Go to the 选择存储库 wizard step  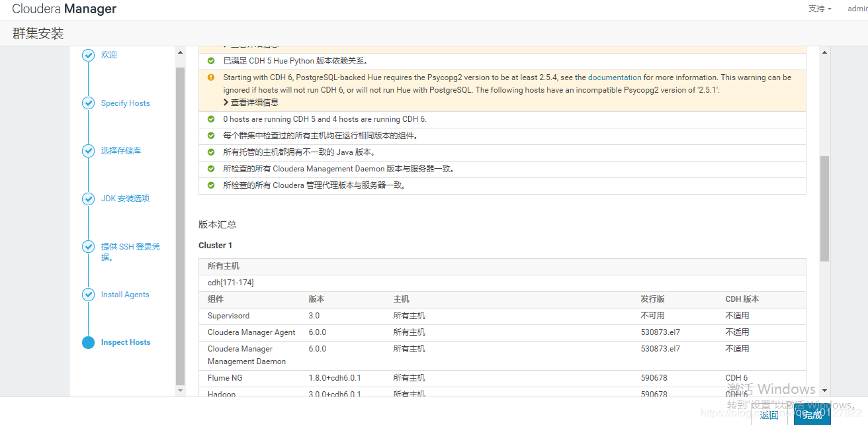coord(121,151)
